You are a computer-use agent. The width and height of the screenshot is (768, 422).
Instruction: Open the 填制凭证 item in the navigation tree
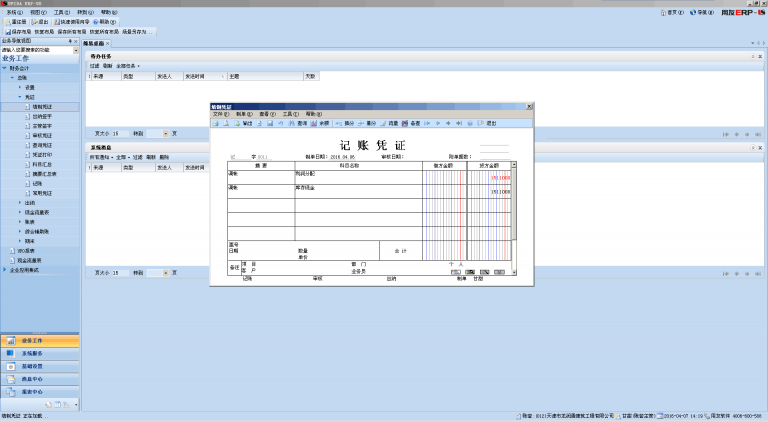tap(42, 107)
